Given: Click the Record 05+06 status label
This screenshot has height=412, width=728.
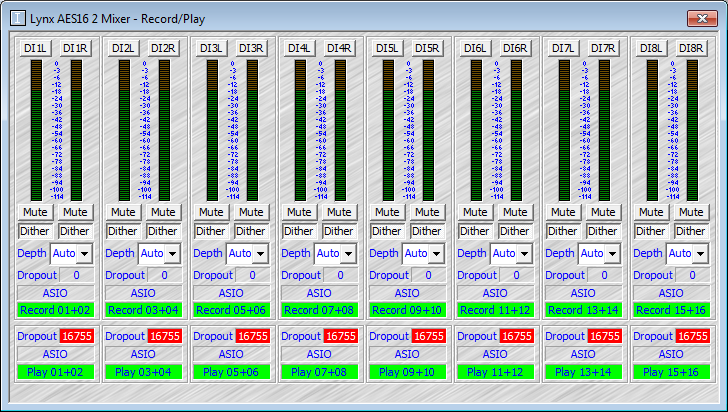Looking at the screenshot, I should pos(231,310).
